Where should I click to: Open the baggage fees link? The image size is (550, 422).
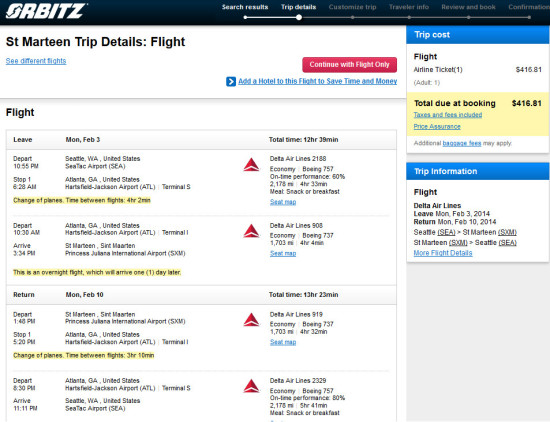coord(462,143)
